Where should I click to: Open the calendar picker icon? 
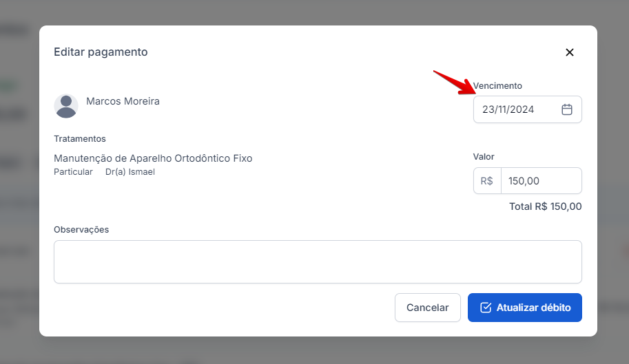(x=567, y=109)
